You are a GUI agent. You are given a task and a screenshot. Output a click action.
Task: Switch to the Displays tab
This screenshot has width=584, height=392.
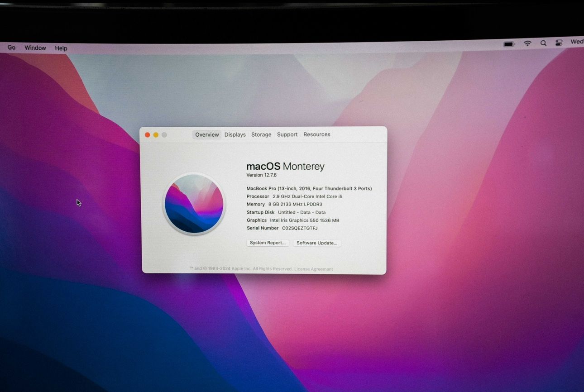click(235, 135)
